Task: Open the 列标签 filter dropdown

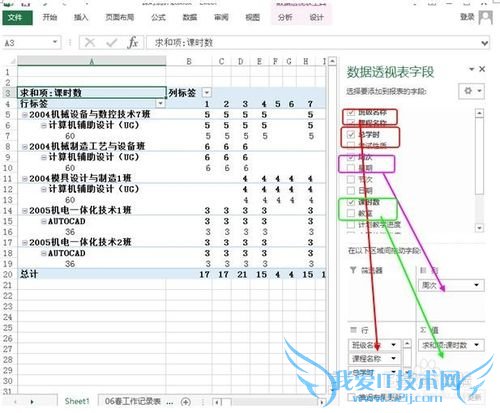Action: click(x=207, y=93)
